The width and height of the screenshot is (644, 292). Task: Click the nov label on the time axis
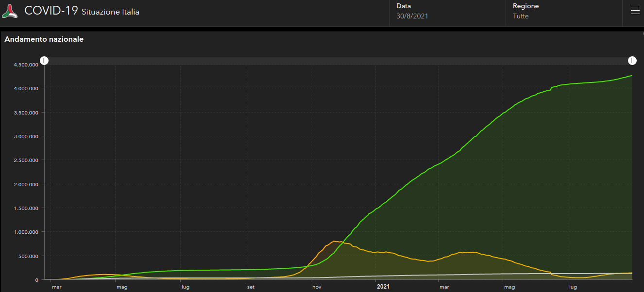click(317, 287)
